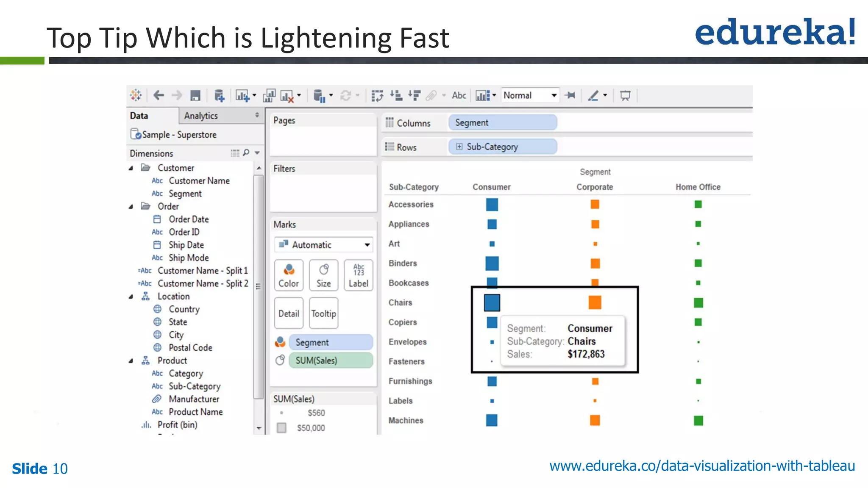Collapse the Customer folder
The height and width of the screenshot is (488, 868).
point(131,168)
